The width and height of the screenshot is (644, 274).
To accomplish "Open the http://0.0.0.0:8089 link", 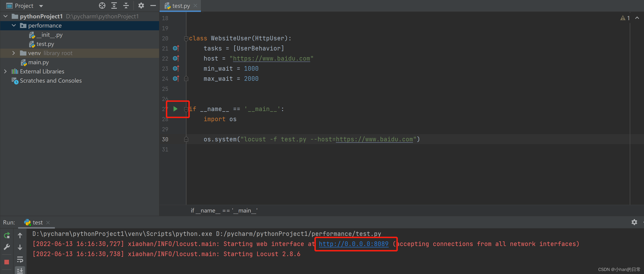I will (354, 244).
